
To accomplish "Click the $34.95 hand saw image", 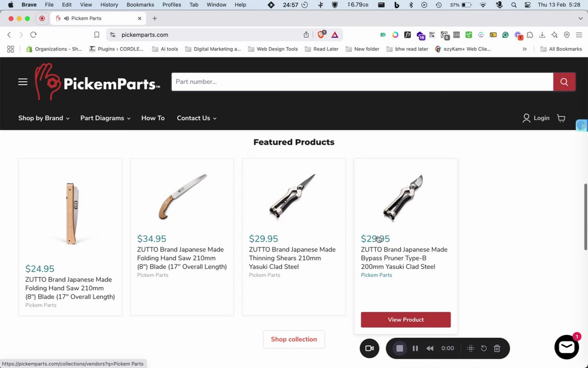I will point(182,196).
